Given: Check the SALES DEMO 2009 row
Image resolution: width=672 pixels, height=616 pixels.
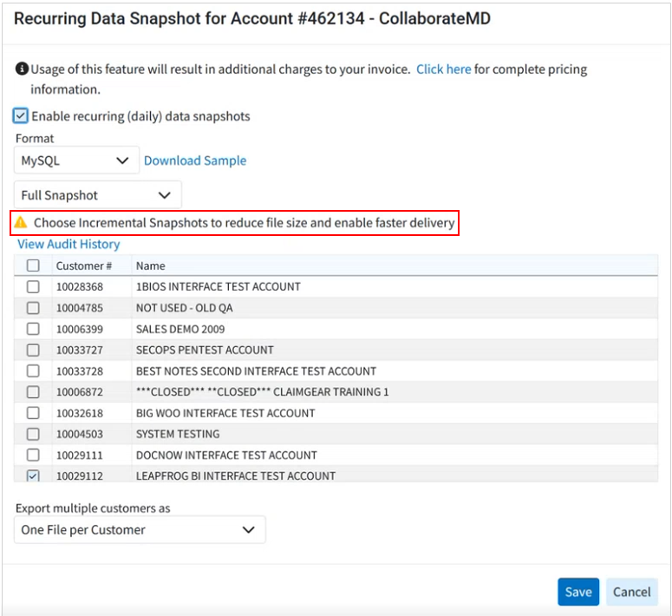Looking at the screenshot, I should (x=33, y=329).
